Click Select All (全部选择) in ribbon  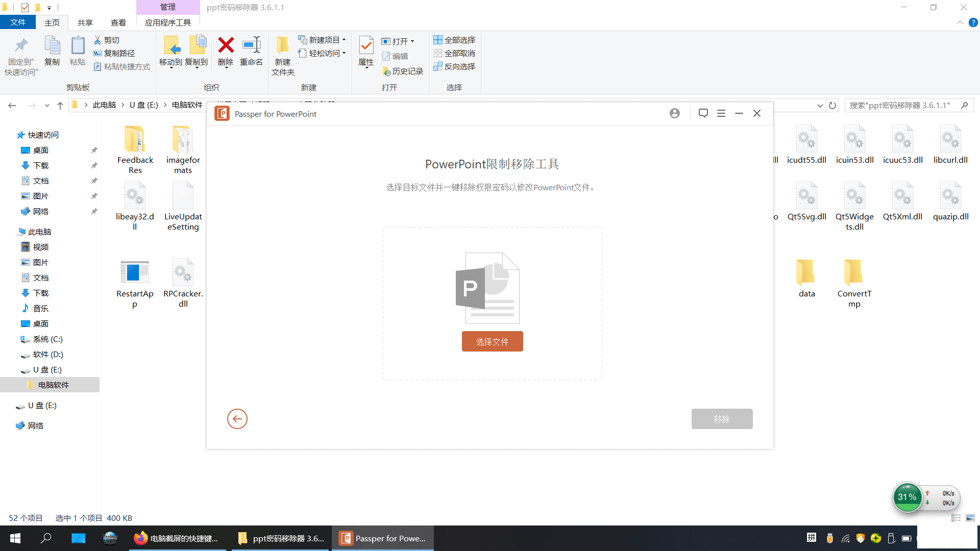click(454, 40)
